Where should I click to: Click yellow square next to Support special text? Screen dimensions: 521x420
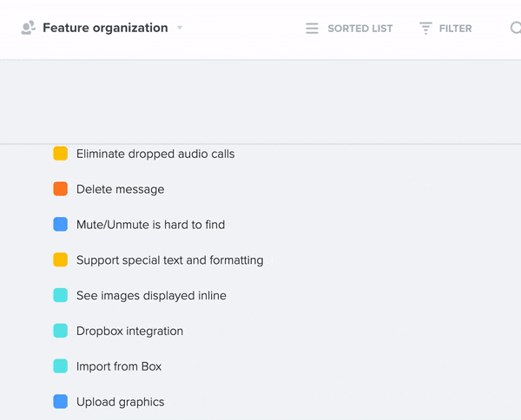pyautogui.click(x=61, y=259)
